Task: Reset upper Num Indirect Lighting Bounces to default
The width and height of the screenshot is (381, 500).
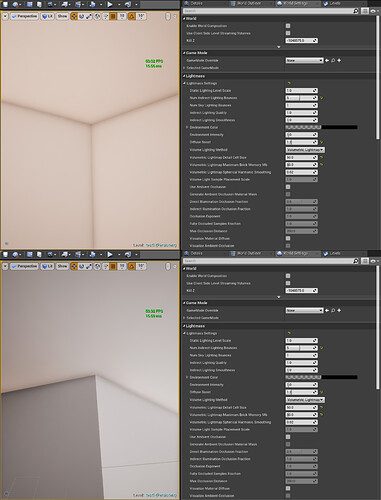Action: [x=322, y=98]
